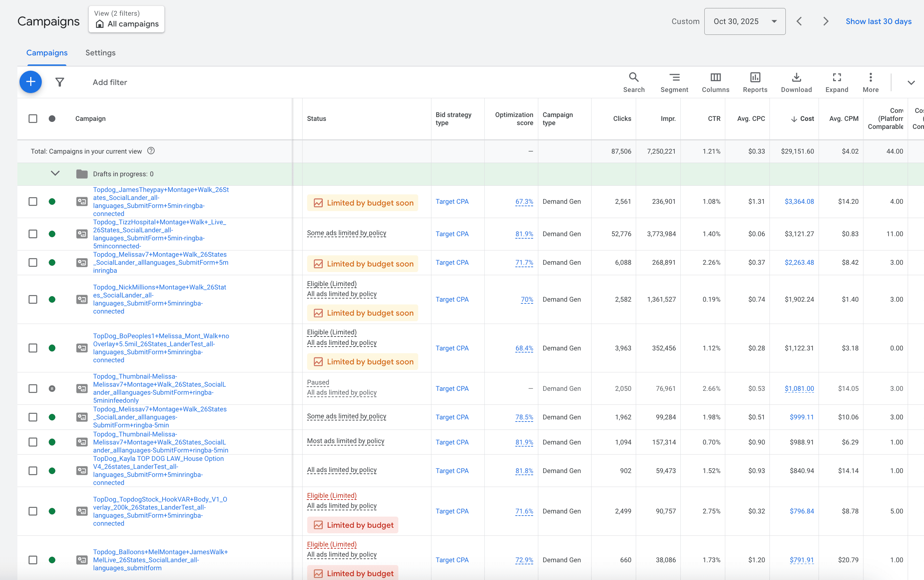Click the paused status dot on the Thumbnail-Melissa campaign

coord(52,388)
